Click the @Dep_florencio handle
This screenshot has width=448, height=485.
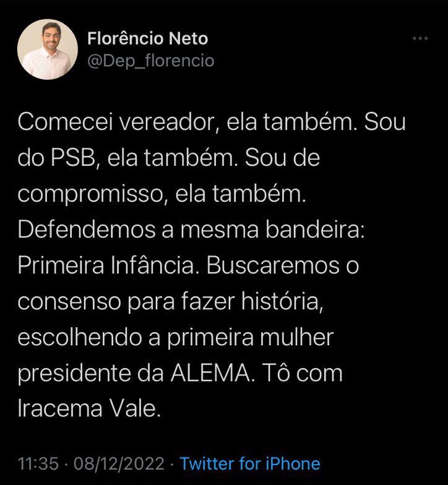click(151, 61)
